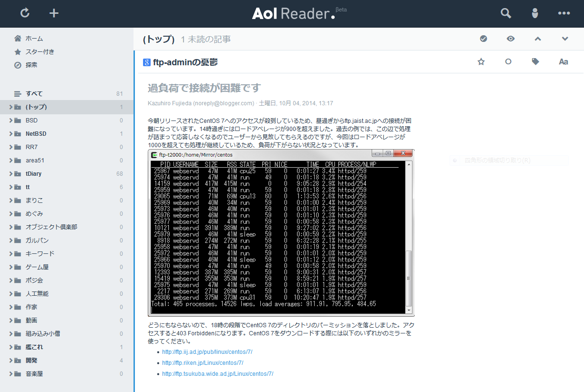The width and height of the screenshot is (584, 392).
Task: Expand the RR7 folder arrow
Action: pos(10,147)
